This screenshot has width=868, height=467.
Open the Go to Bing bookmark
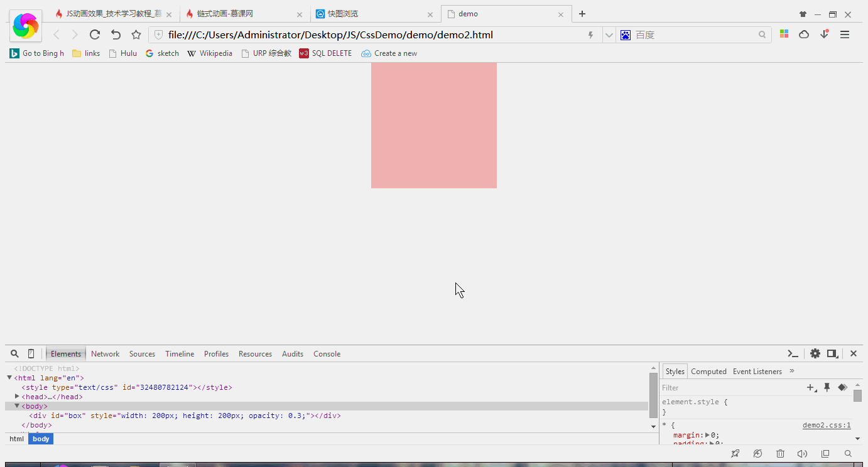click(37, 53)
